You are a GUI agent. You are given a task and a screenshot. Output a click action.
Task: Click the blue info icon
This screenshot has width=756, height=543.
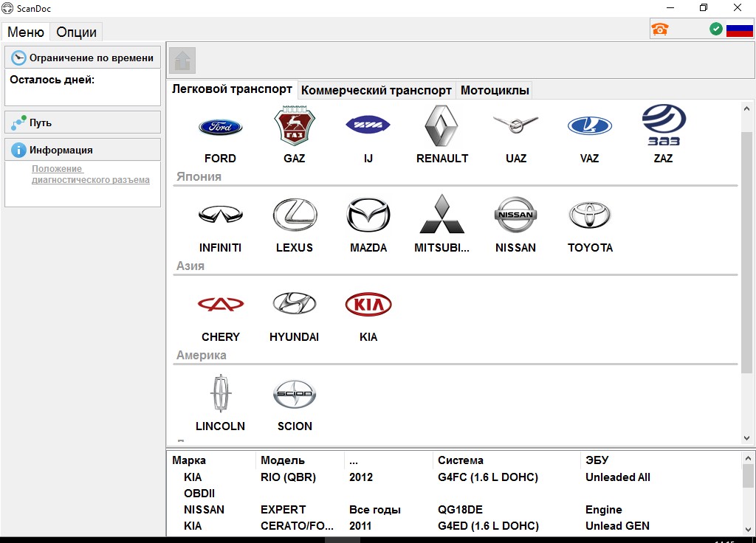point(18,150)
